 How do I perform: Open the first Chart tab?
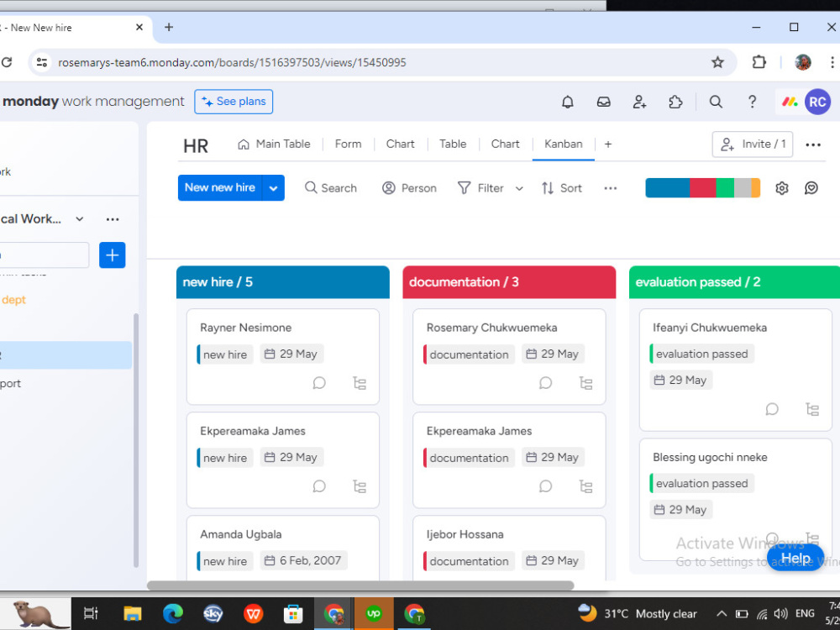click(x=400, y=144)
